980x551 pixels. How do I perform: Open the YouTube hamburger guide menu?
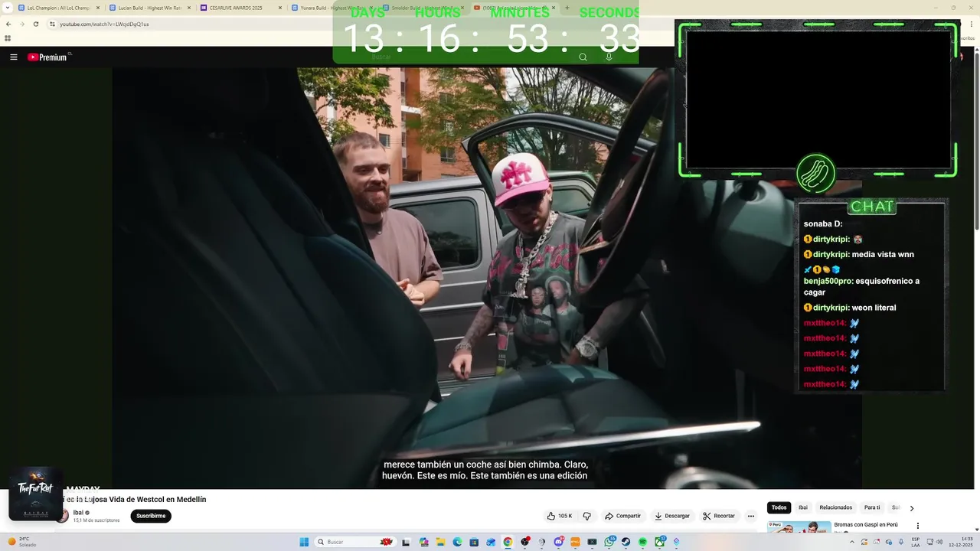13,57
